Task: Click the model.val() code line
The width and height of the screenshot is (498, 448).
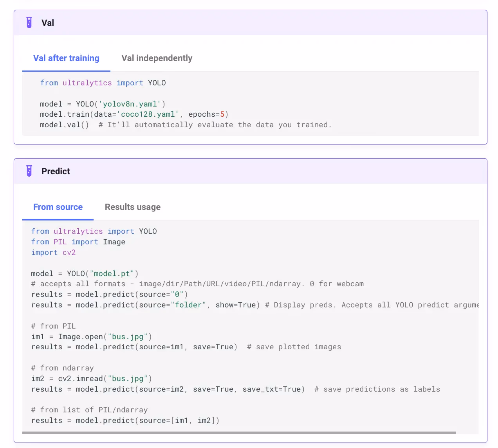Action: pyautogui.click(x=186, y=125)
